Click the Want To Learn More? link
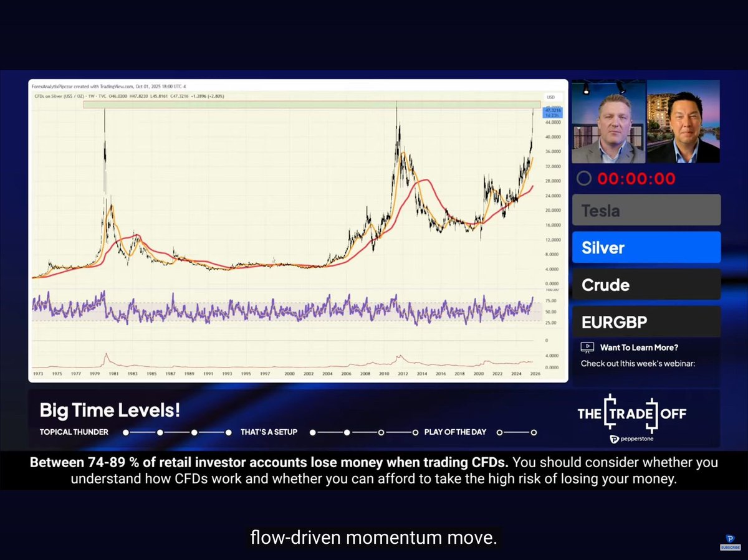The height and width of the screenshot is (560, 748). [x=639, y=348]
